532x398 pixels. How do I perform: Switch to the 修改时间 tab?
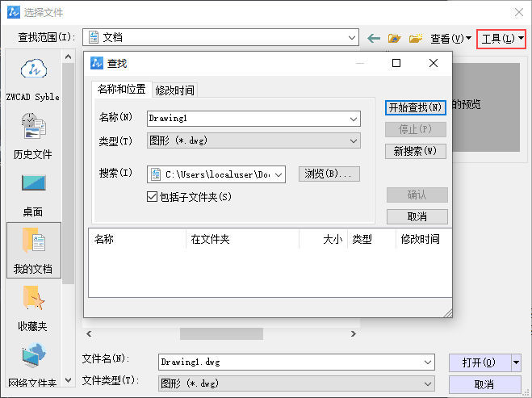click(x=175, y=90)
